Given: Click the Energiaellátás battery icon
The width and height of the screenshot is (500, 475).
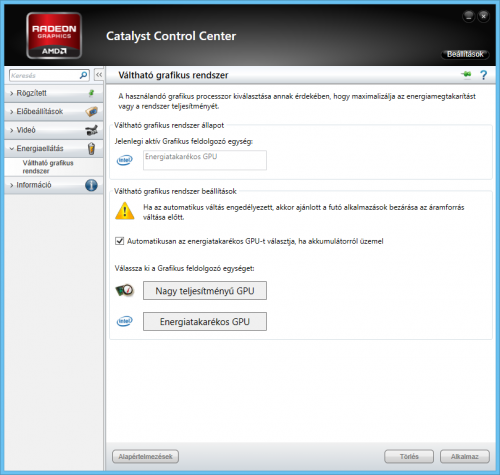Looking at the screenshot, I should [x=91, y=148].
